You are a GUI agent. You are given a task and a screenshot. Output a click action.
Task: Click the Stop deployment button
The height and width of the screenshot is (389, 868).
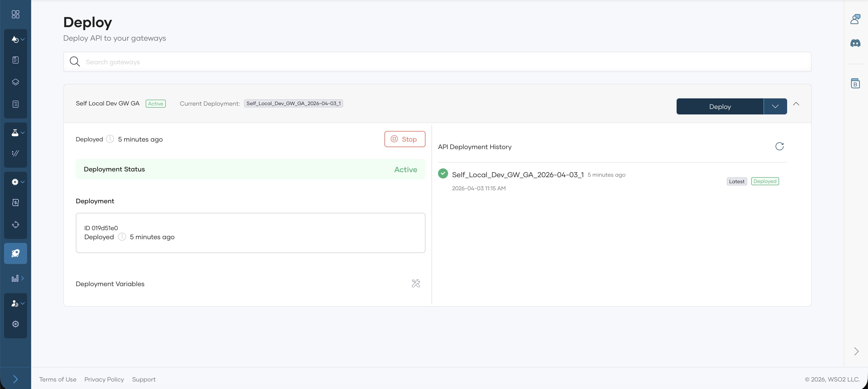[405, 139]
